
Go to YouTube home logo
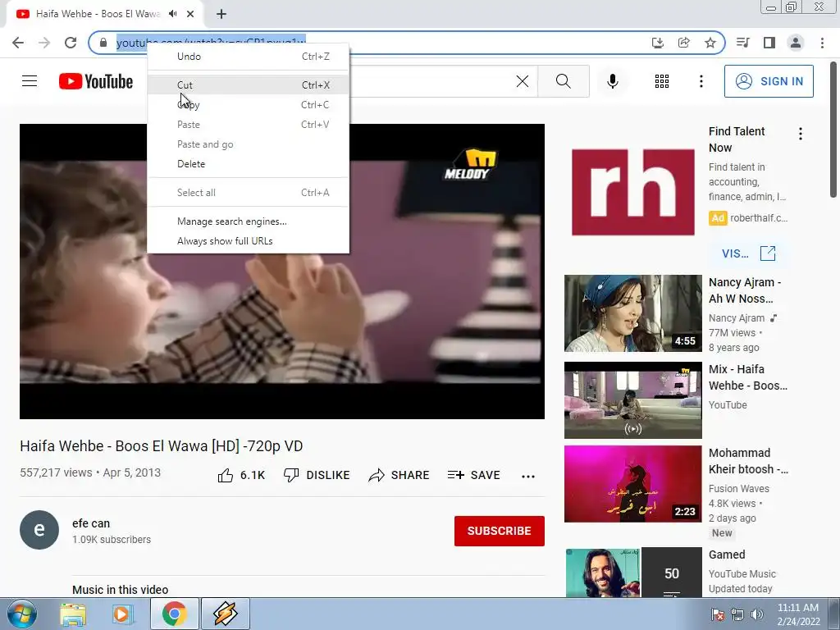96,81
